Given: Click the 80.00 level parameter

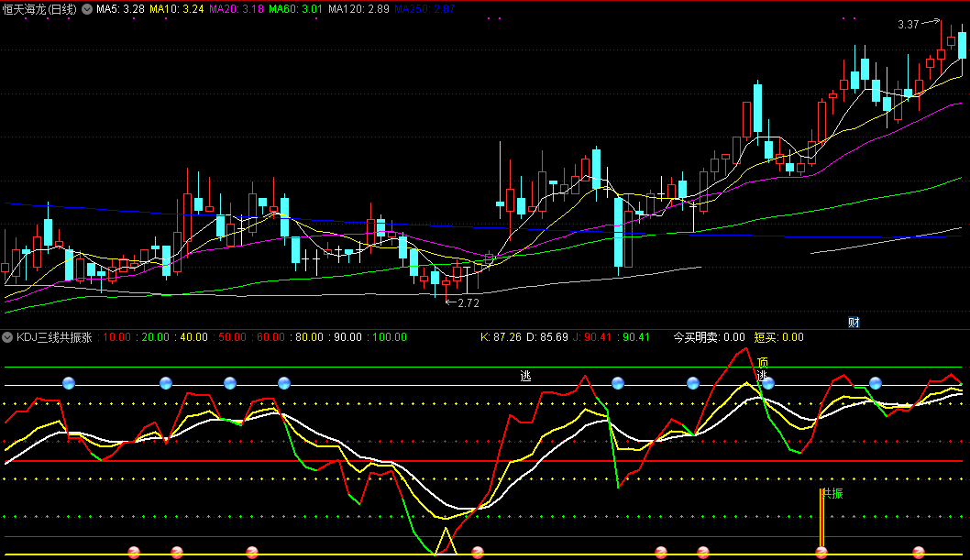Looking at the screenshot, I should (309, 337).
